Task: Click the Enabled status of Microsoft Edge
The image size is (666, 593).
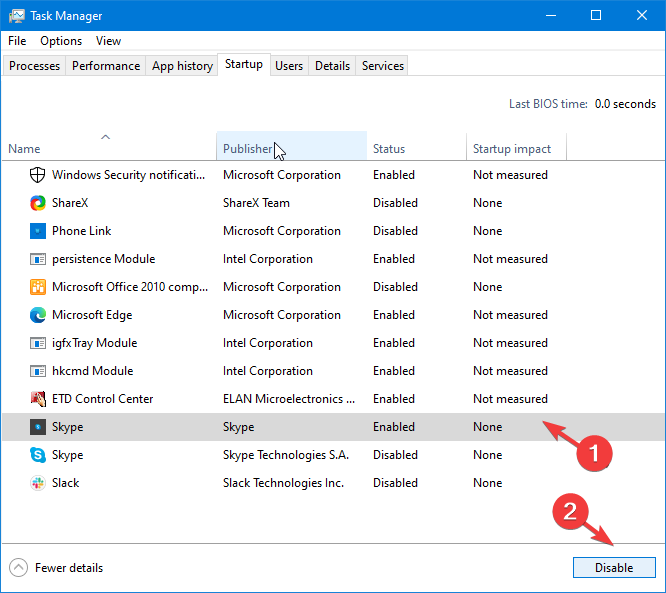Action: [x=394, y=315]
